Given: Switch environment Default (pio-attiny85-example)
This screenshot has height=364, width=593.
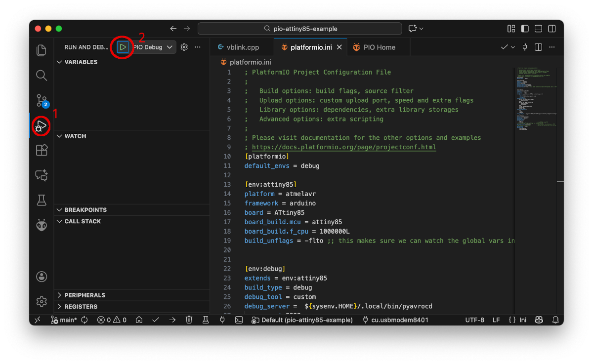Looking at the screenshot, I should (x=302, y=320).
